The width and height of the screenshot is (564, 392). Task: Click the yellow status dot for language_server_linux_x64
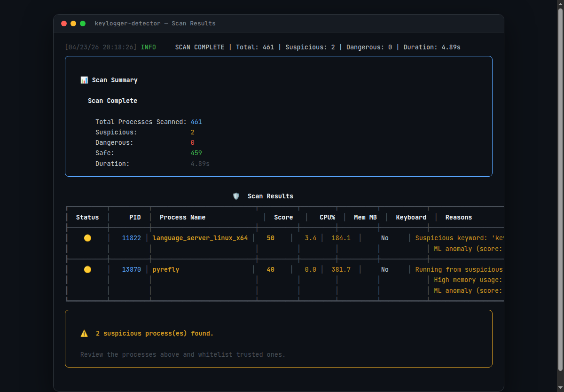point(87,238)
